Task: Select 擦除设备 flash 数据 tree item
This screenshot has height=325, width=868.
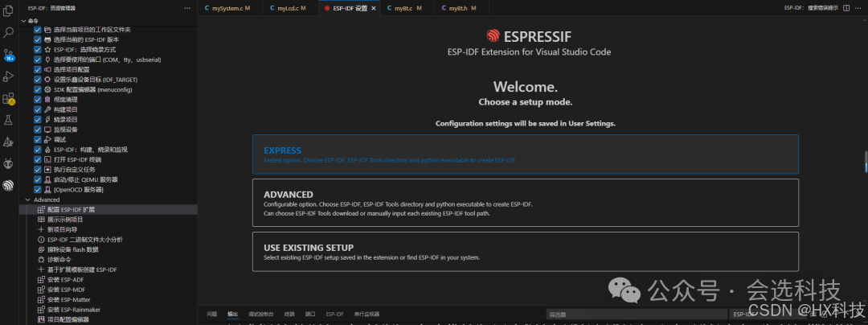Action: [108, 249]
